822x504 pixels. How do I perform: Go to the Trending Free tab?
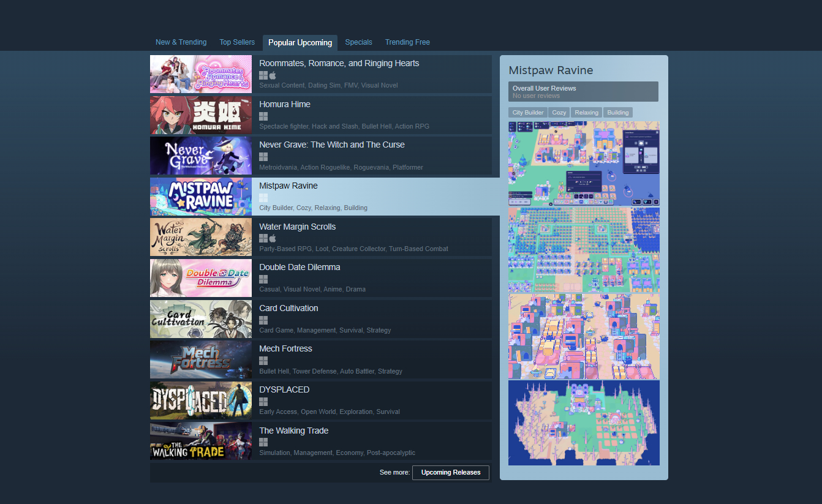pos(407,42)
